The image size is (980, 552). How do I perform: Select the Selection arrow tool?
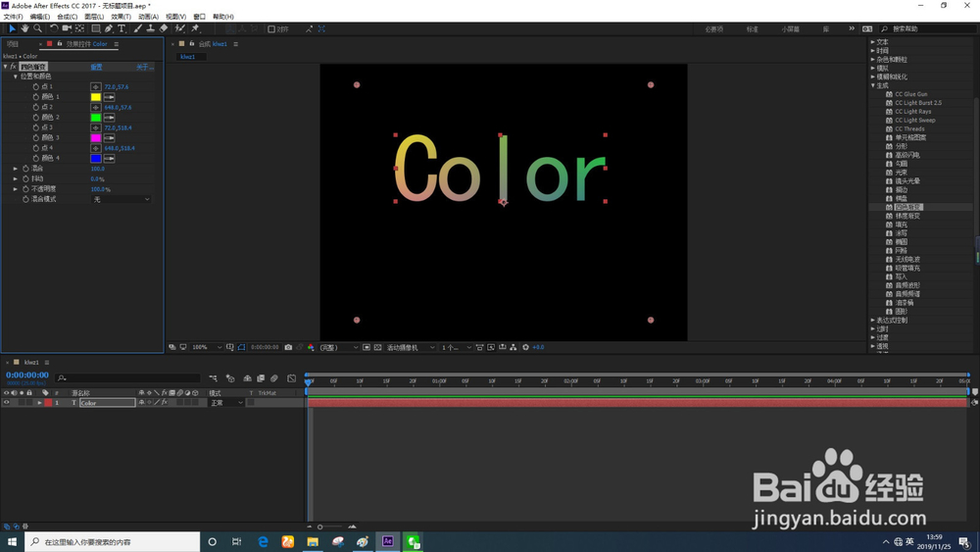(x=12, y=28)
